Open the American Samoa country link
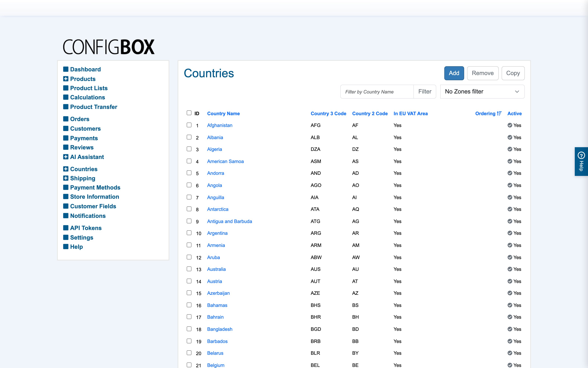 click(x=225, y=161)
